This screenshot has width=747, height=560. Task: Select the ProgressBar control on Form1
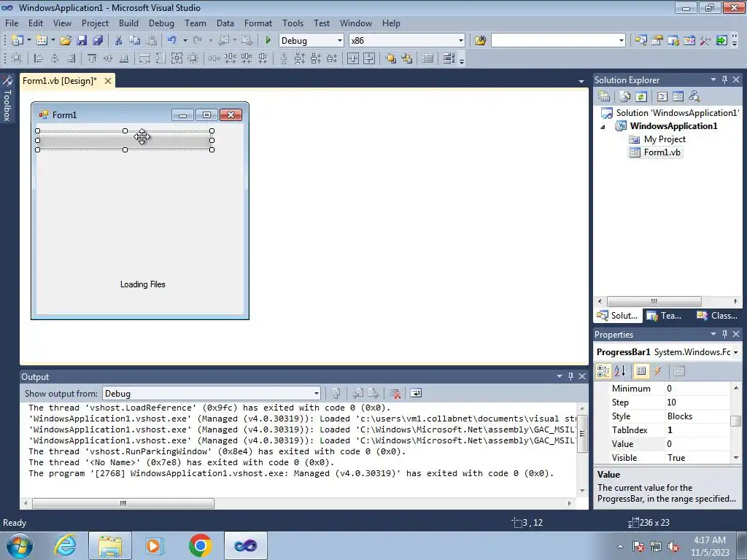(125, 141)
